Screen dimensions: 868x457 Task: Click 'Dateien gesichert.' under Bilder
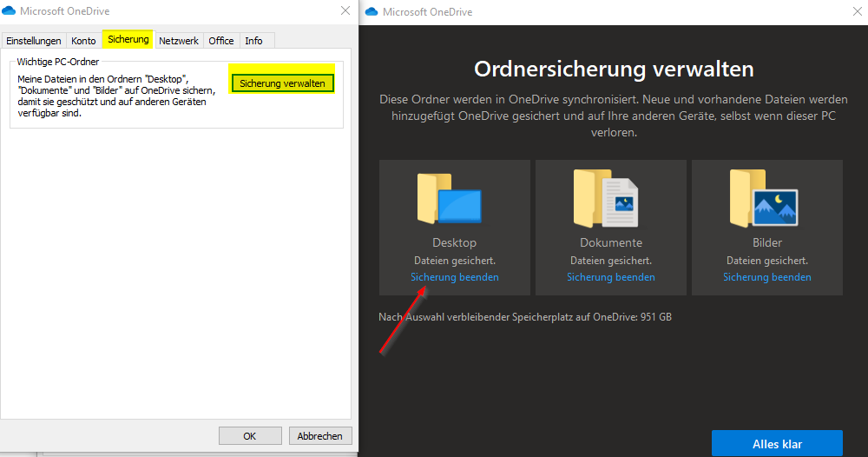coord(766,261)
